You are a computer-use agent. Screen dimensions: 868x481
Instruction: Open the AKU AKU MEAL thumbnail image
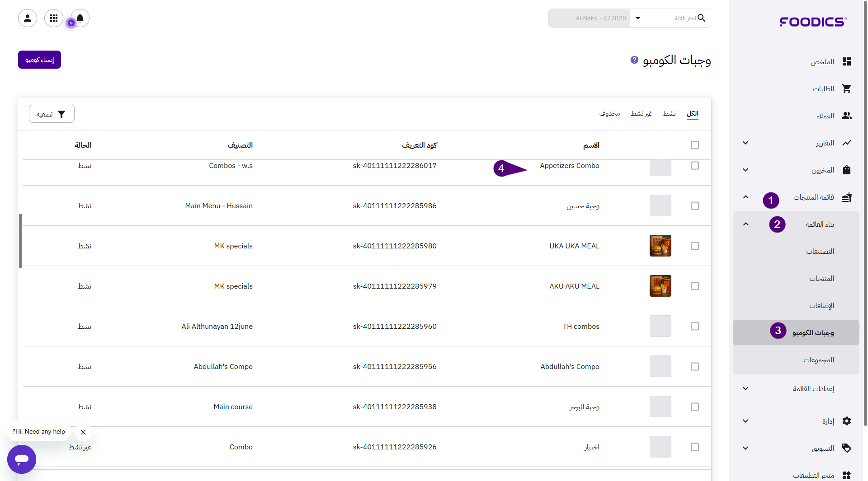660,286
